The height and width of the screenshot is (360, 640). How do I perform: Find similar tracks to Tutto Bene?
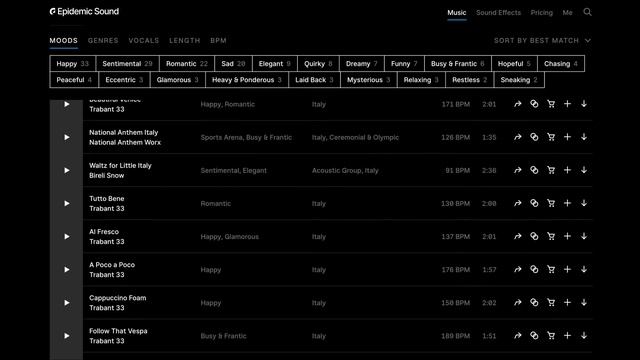534,203
